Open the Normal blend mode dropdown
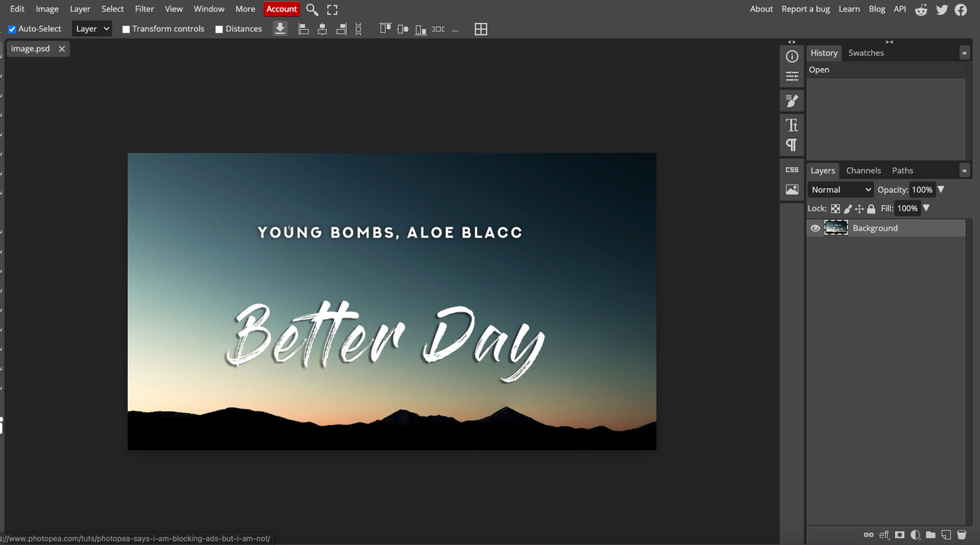Screen dimensions: 980x545 pos(841,189)
